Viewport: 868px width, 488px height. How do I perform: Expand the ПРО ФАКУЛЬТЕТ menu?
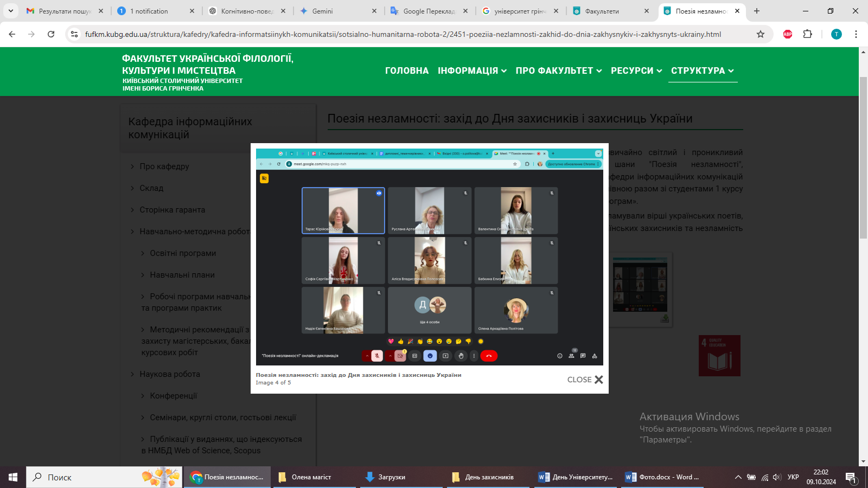pos(558,70)
